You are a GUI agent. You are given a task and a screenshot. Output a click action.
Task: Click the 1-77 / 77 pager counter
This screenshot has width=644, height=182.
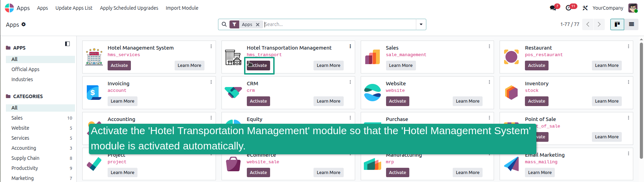[x=570, y=24]
